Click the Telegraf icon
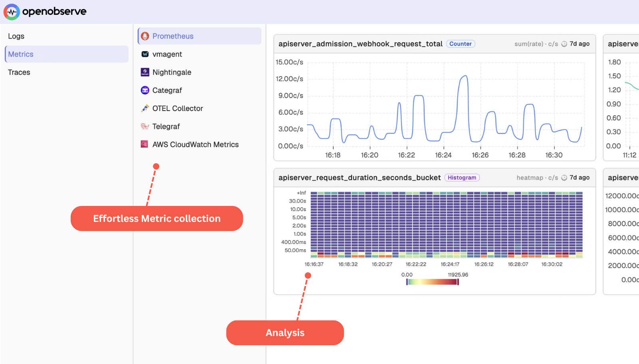The image size is (639, 364). coord(145,127)
